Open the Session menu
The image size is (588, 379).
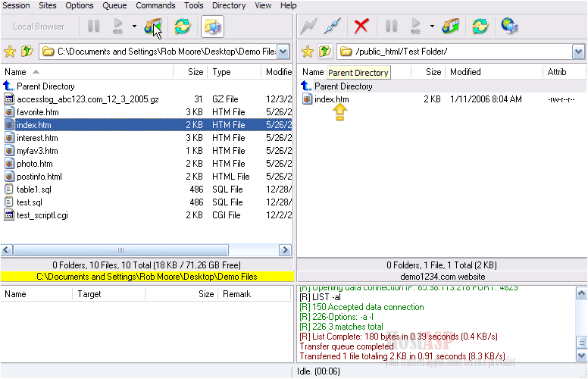click(x=16, y=5)
